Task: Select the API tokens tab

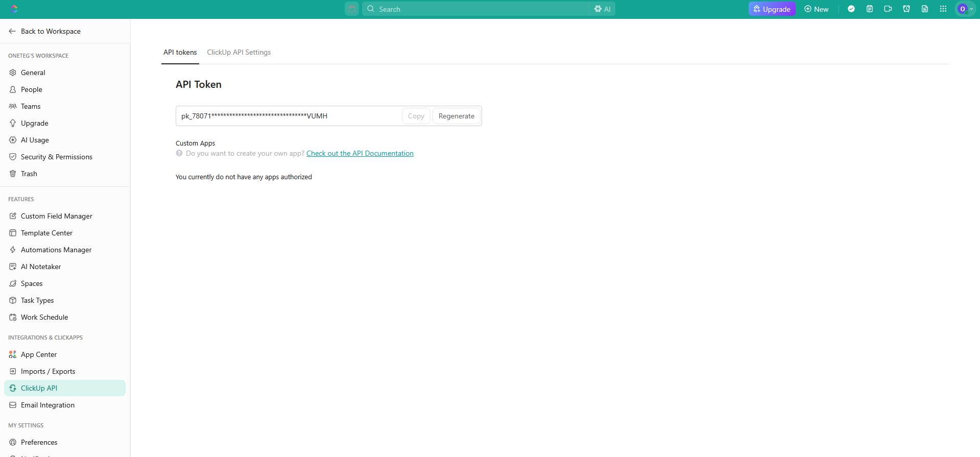Action: point(180,53)
